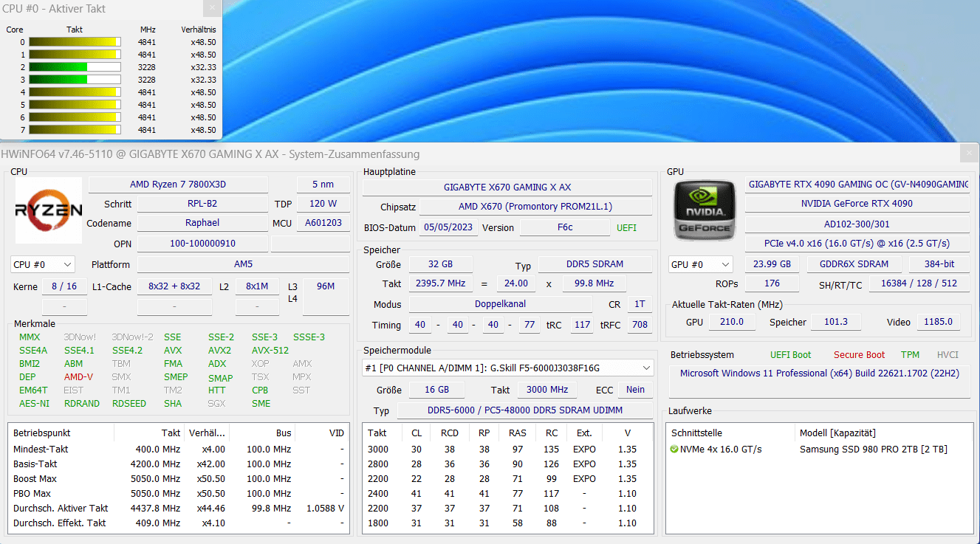Click the UEFI Boot label in Betriebssystem

[x=790, y=355]
